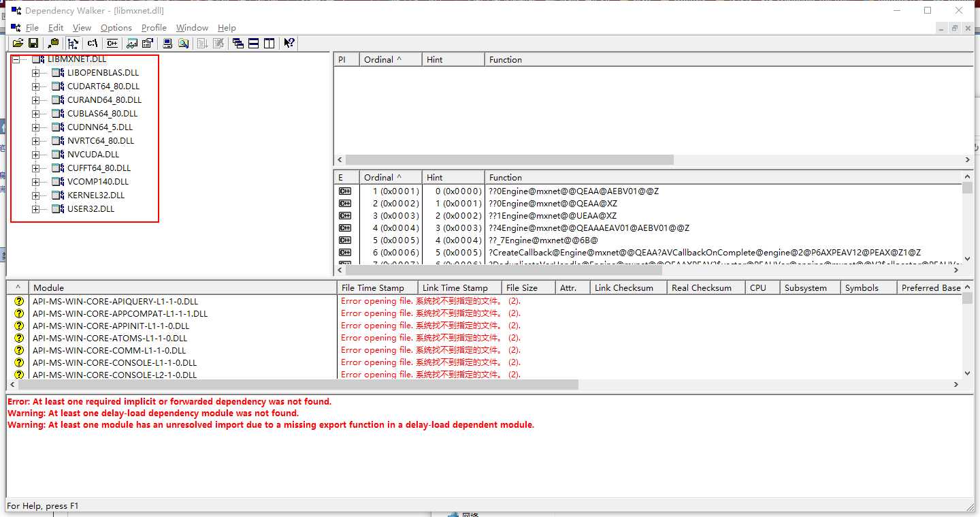Select CreateCallback export function row
Viewport: 980px width, 517px height.
(x=649, y=253)
